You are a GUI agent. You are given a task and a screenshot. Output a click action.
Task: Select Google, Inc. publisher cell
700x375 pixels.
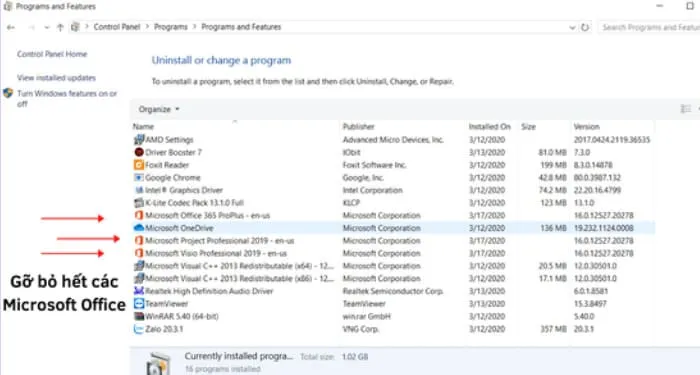click(363, 178)
